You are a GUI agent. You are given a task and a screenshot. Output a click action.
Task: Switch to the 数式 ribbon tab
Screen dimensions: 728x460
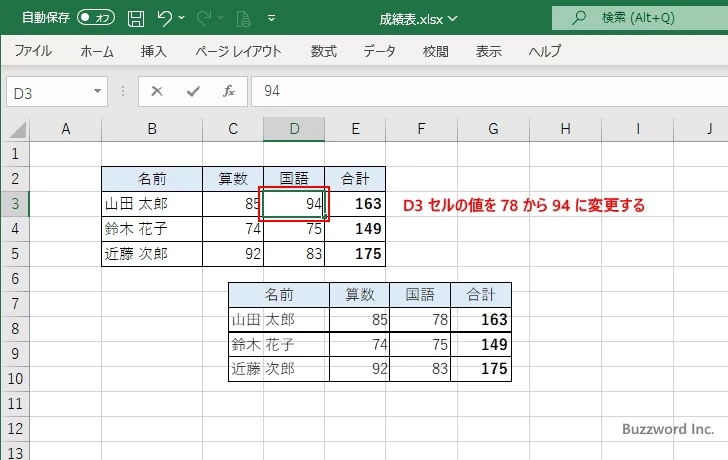(323, 52)
